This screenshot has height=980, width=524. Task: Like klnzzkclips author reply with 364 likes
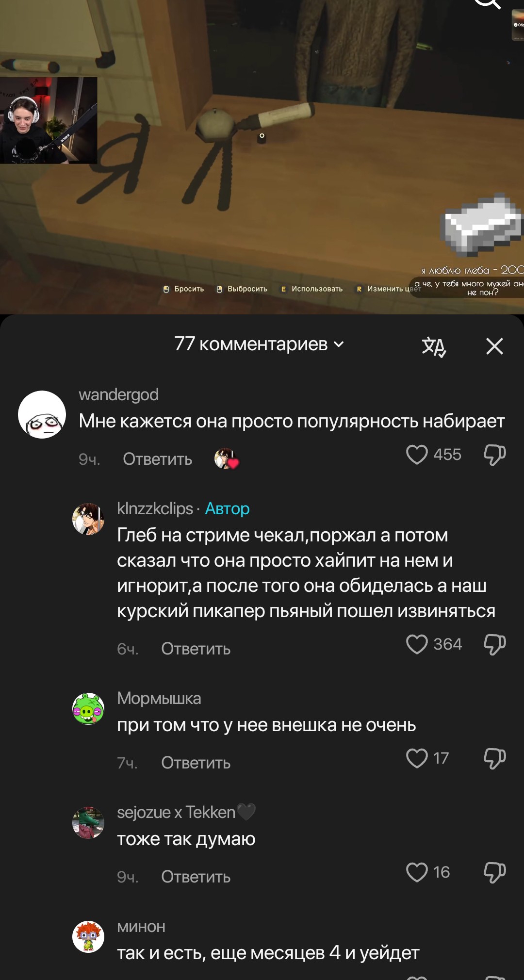(417, 644)
